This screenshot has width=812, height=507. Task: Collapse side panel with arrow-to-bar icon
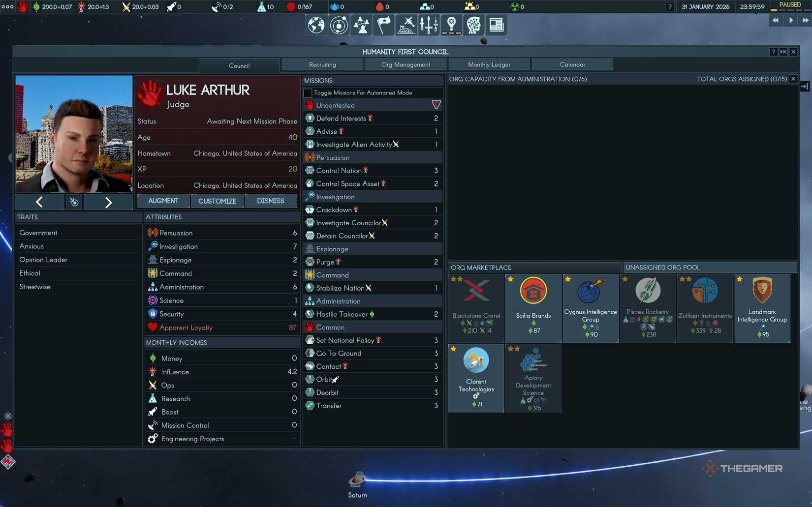(x=805, y=87)
